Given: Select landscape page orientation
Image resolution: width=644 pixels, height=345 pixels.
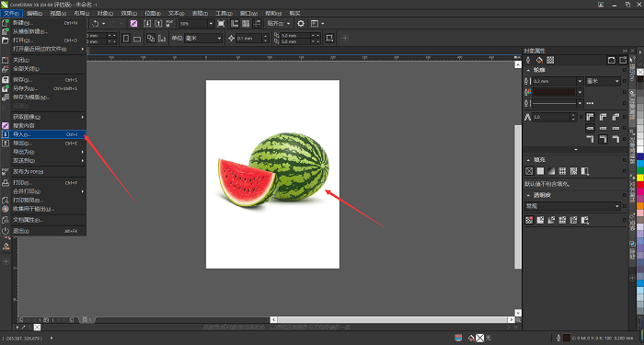Looking at the screenshot, I should [137, 39].
